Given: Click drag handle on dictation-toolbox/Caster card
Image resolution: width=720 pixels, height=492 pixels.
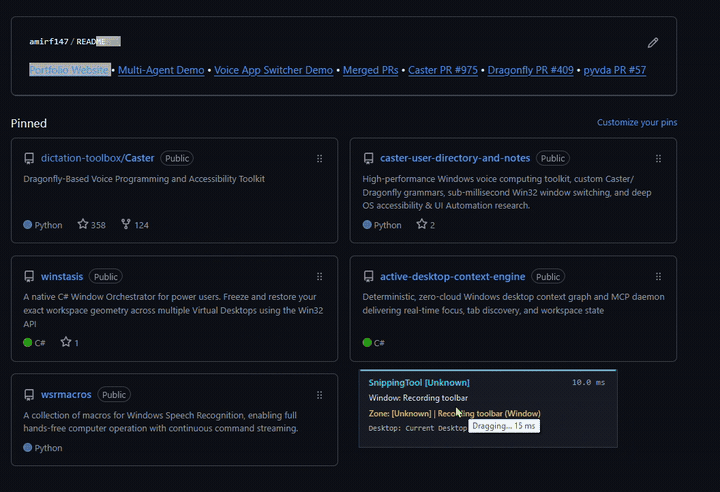Looking at the screenshot, I should [x=320, y=158].
